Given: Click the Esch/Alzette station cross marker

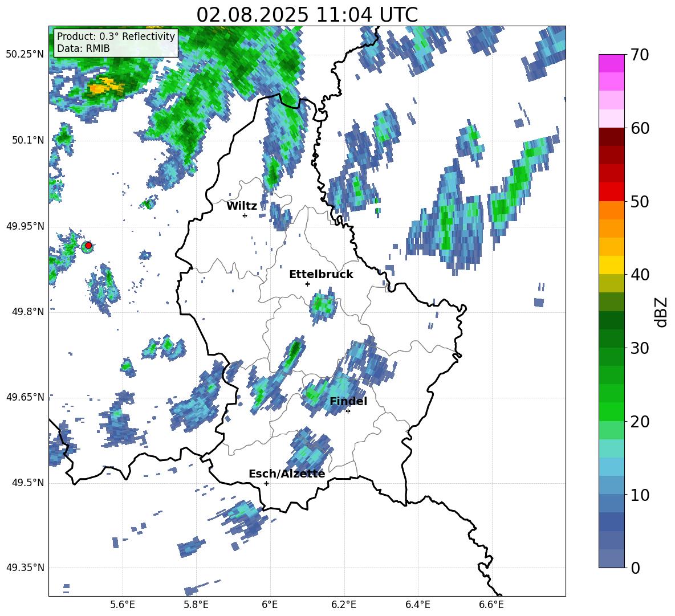Looking at the screenshot, I should (x=266, y=483).
